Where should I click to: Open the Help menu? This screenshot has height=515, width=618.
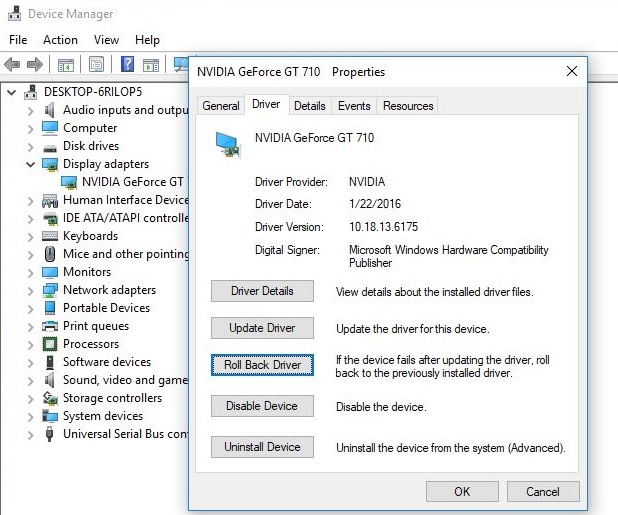tap(147, 40)
